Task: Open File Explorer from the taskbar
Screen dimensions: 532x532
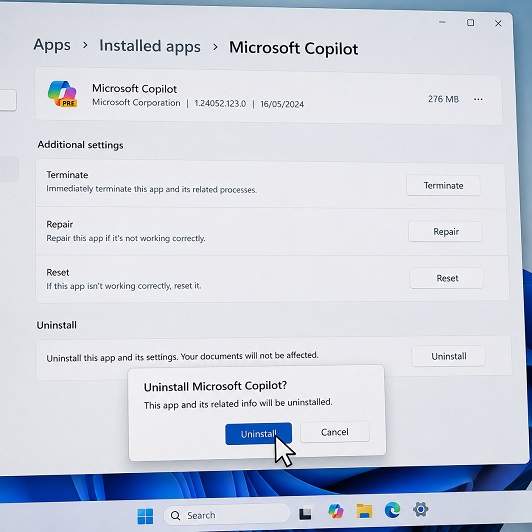Action: point(364,511)
